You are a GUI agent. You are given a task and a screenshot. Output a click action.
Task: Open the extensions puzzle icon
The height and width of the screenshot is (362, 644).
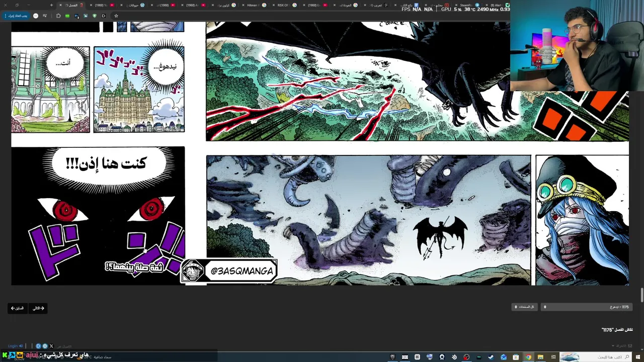click(58, 16)
